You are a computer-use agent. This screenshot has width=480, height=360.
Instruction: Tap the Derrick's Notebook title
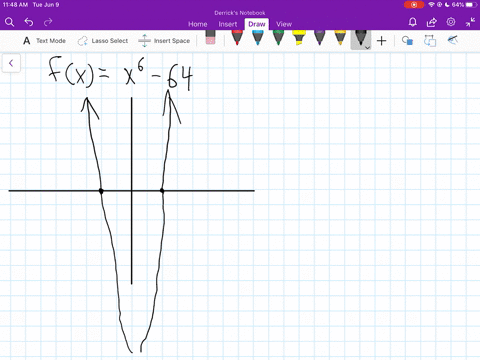[x=240, y=13]
